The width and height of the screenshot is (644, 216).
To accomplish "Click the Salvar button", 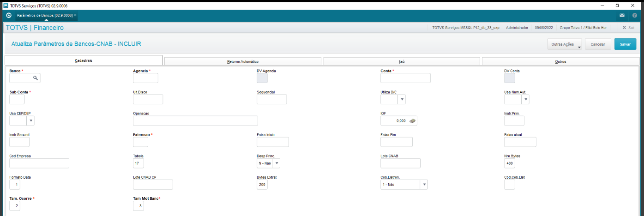I will coord(625,44).
